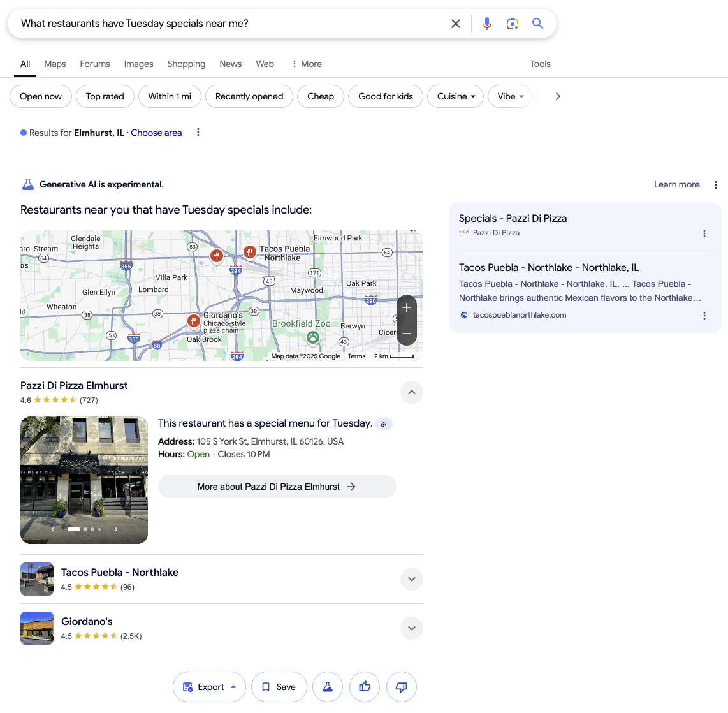Enable the Top rated filter
Viewport: 728px width, 713px height.
[105, 96]
